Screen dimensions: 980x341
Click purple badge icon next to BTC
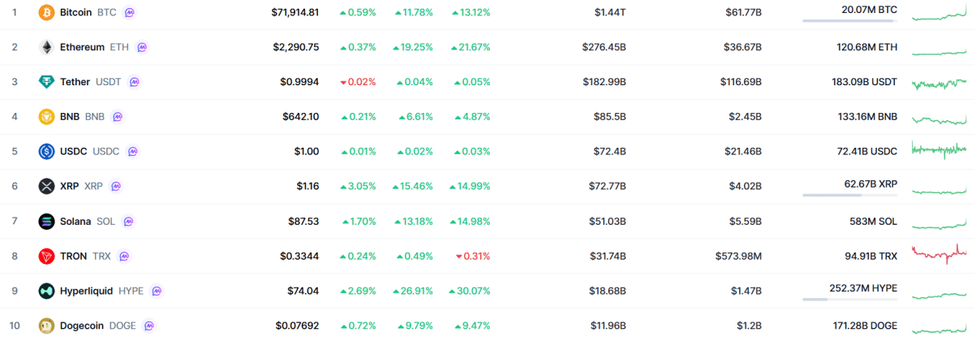(x=130, y=12)
